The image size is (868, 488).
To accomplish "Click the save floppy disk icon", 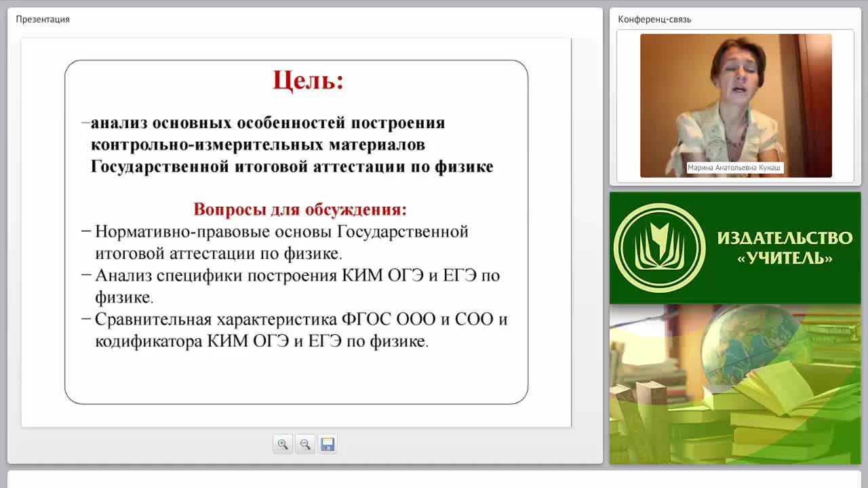I will (x=328, y=445).
